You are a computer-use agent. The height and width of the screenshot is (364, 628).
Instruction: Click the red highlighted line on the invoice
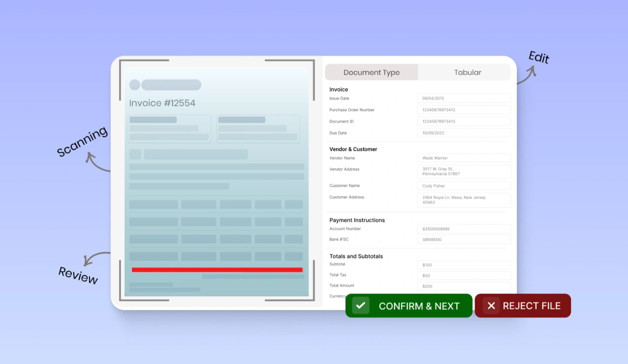(x=217, y=270)
